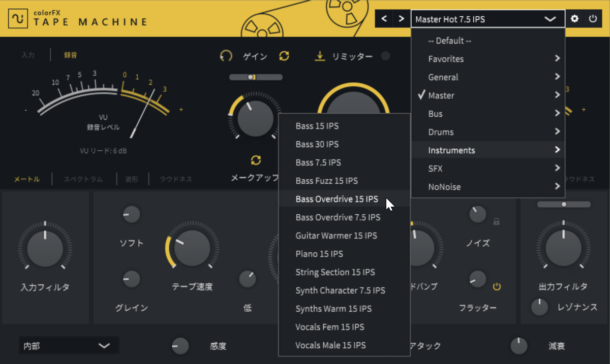Open the left ラウドネス view tab

pos(176,179)
